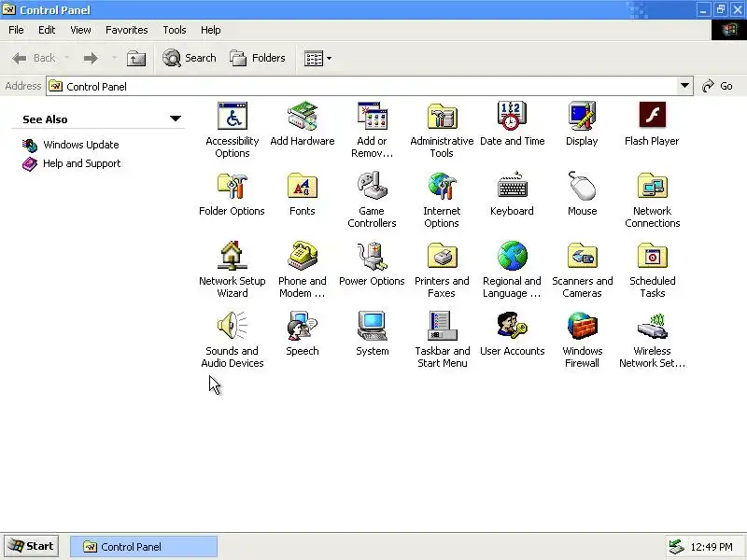
Task: Open Scheduled Tasks icon
Action: pos(652,256)
